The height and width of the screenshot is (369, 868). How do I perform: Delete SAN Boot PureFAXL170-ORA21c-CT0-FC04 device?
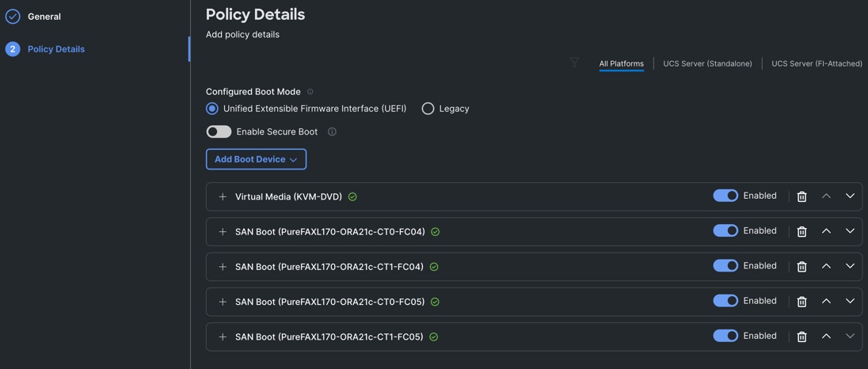801,231
